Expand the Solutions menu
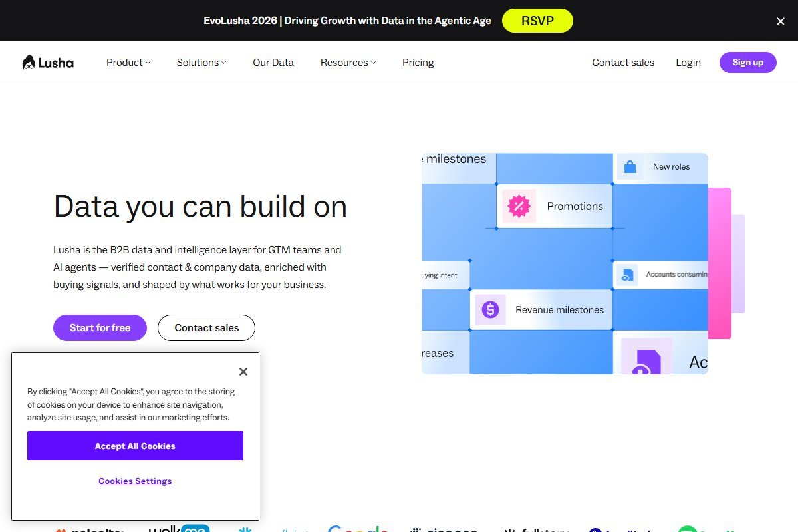 coord(201,63)
